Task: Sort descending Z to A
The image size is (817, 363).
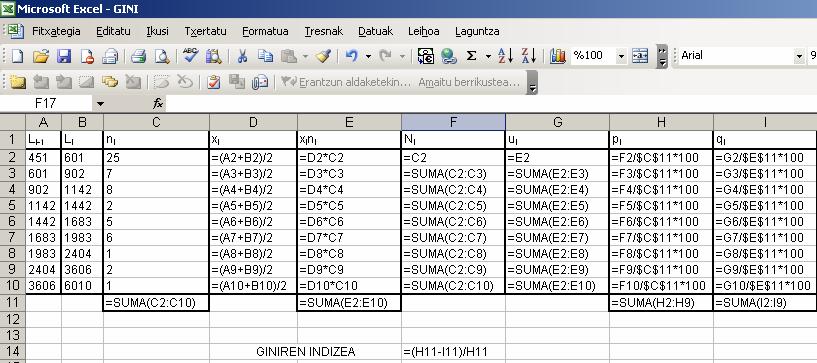Action: [x=528, y=56]
